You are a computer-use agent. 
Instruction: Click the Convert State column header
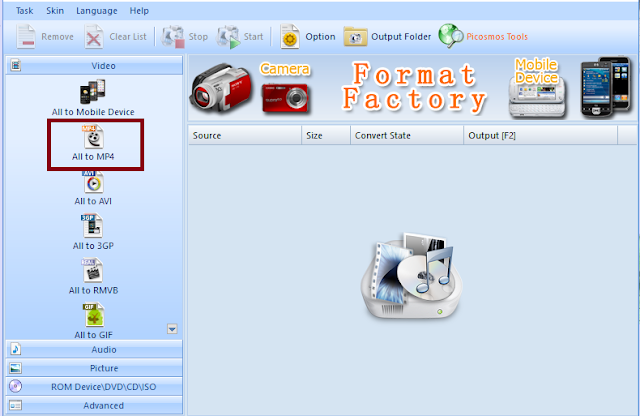[407, 136]
